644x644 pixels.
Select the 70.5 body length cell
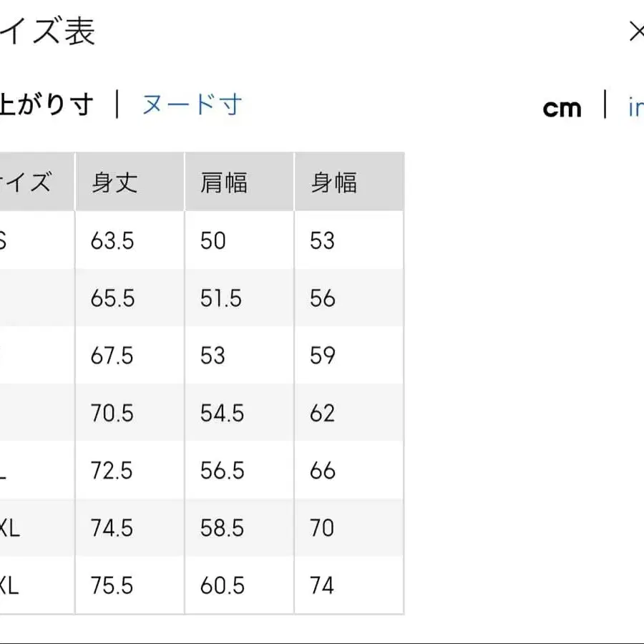[111, 414]
